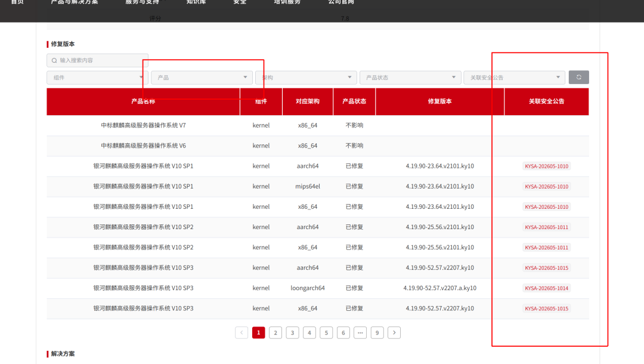Open the 组件 filter dropdown
Screen dimensions: 644x364
pos(97,77)
